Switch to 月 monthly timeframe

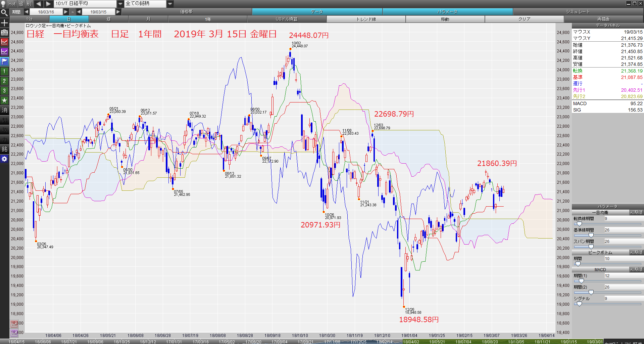(x=148, y=19)
